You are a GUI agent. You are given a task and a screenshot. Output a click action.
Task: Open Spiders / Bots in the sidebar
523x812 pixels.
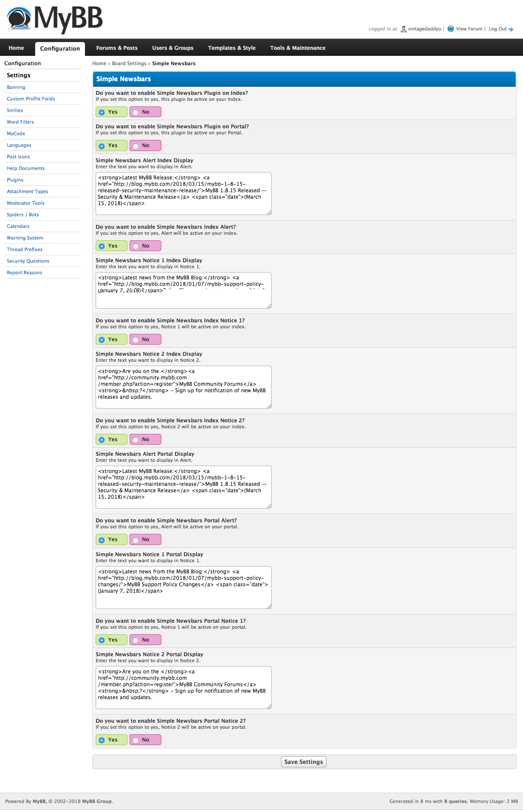23,215
